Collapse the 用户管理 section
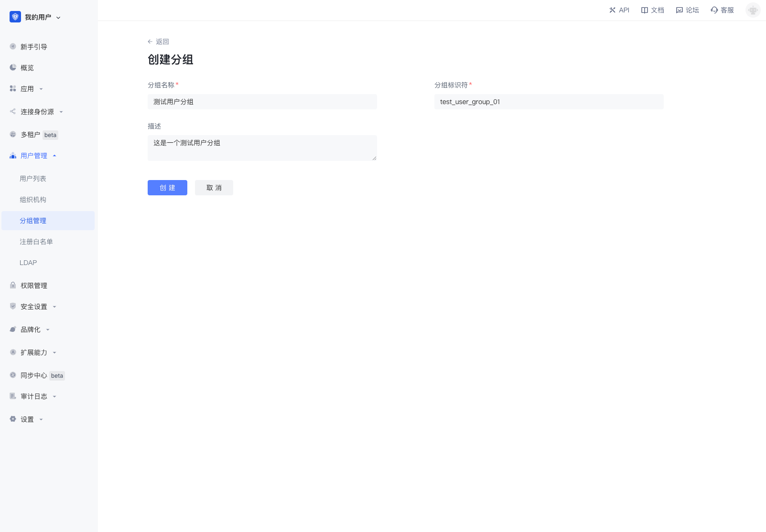Image resolution: width=766 pixels, height=532 pixels. tap(54, 156)
